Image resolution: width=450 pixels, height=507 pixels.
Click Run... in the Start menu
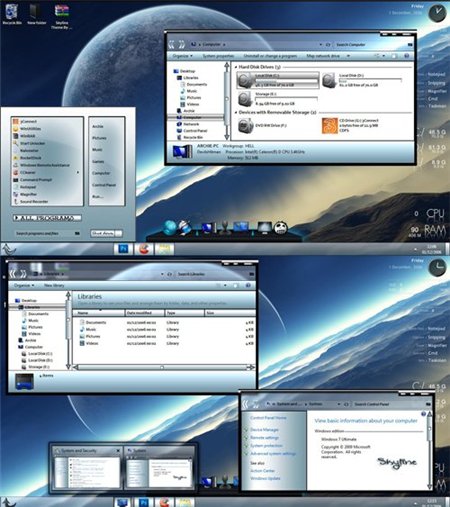[x=97, y=196]
